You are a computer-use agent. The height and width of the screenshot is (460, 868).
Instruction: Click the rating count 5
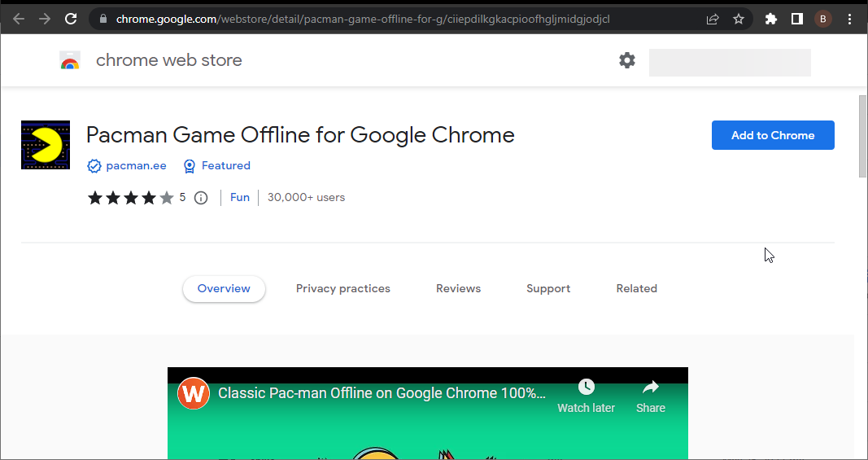[x=182, y=197]
